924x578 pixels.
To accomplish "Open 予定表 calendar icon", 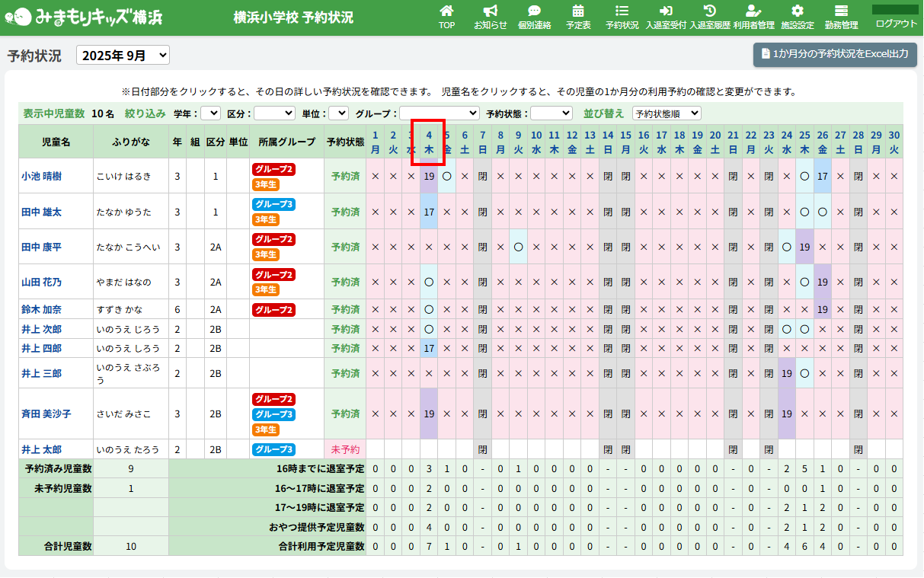I will pos(578,11).
